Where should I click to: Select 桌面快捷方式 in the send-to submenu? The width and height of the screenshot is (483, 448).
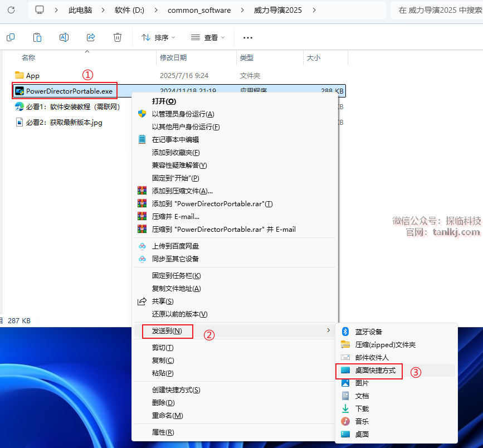[375, 371]
